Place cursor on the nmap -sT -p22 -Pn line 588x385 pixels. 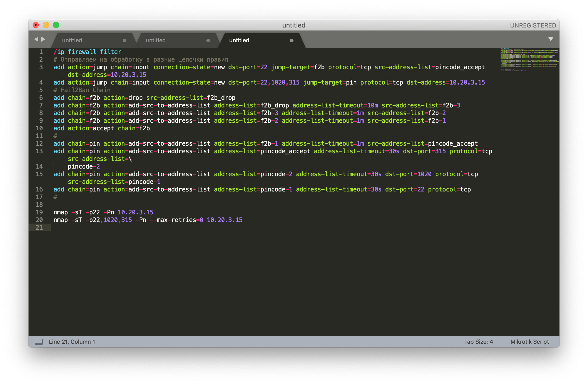click(103, 212)
